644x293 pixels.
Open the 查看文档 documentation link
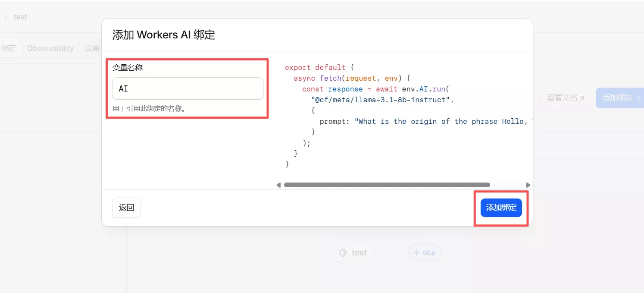coord(562,98)
